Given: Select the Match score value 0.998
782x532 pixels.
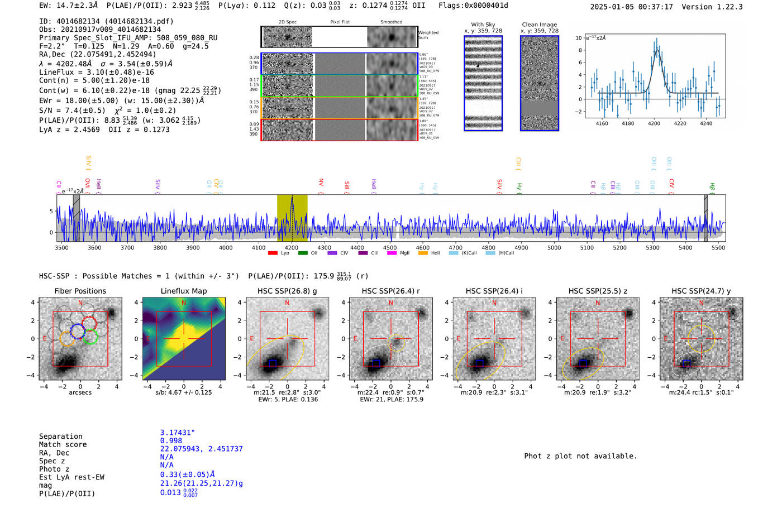Looking at the screenshot, I should coord(171,441).
